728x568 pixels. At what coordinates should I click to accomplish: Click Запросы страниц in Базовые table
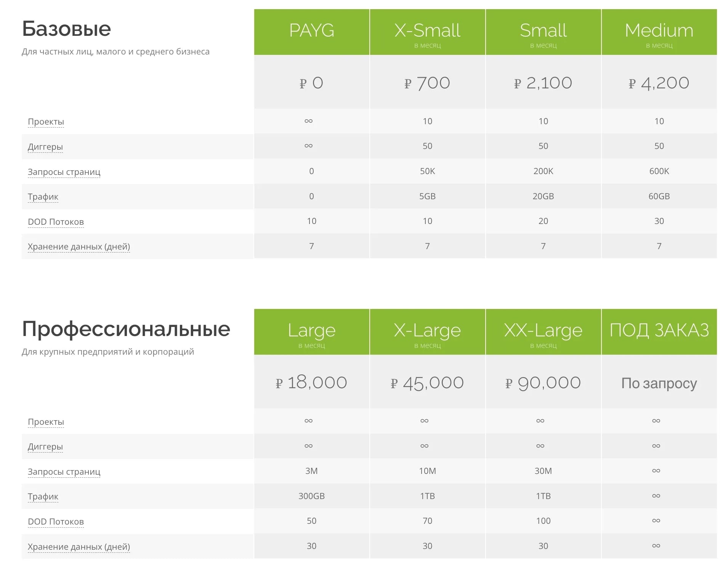pyautogui.click(x=64, y=172)
